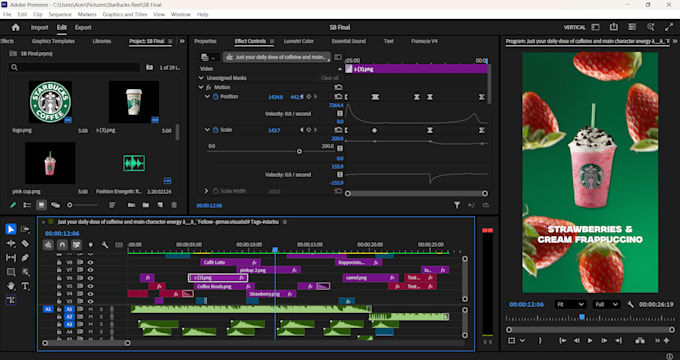Select the Rectangle tool
The height and width of the screenshot is (360, 680).
(x=11, y=272)
